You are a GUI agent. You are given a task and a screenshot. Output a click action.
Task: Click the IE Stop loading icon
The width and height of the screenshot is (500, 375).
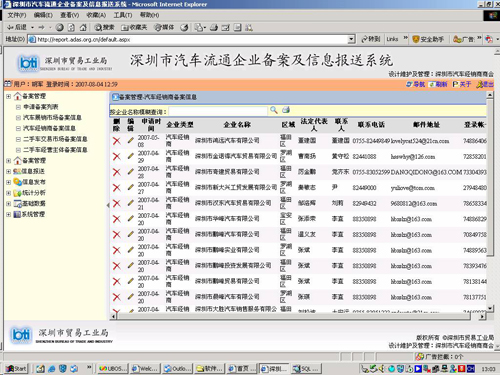[60, 28]
